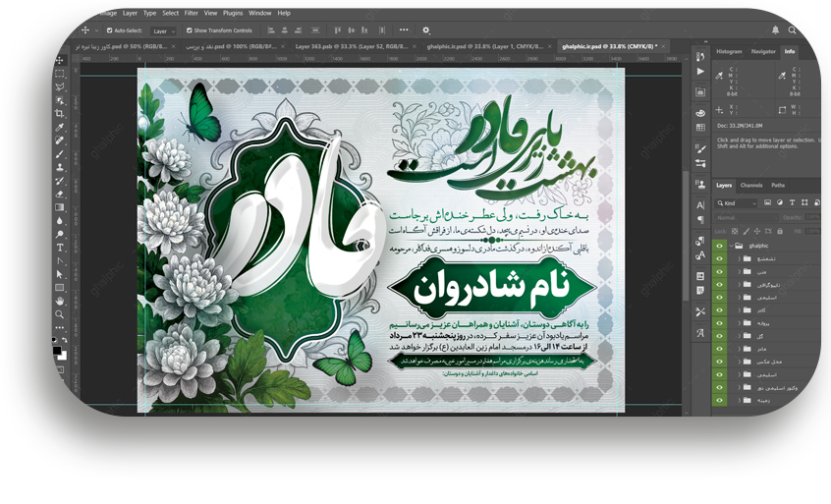Viewport: 831px width, 504px height.
Task: Choose the Eyedropper tool
Action: [60, 128]
